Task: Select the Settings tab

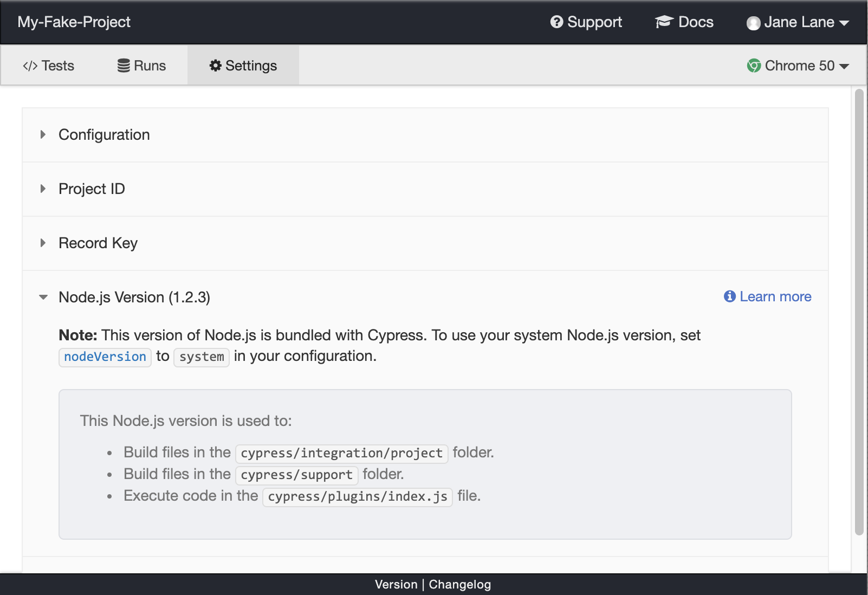Action: coord(243,66)
